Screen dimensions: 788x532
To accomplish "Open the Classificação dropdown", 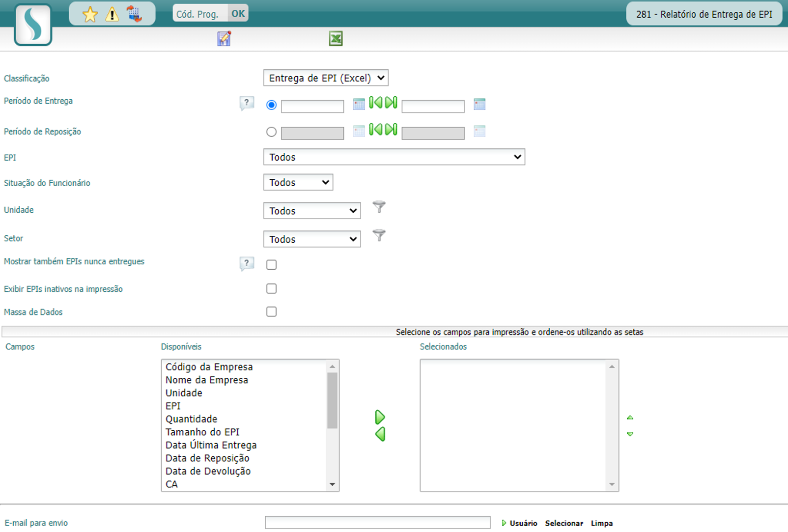I will click(x=326, y=78).
